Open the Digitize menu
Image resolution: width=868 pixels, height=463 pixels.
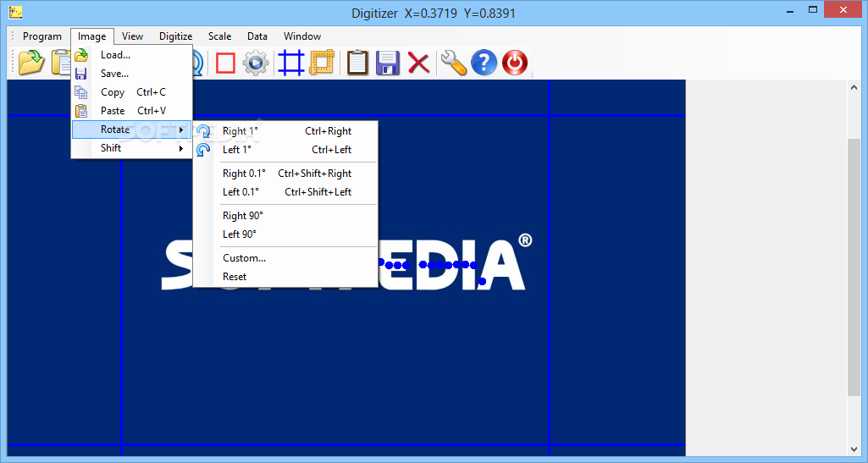pyautogui.click(x=175, y=36)
